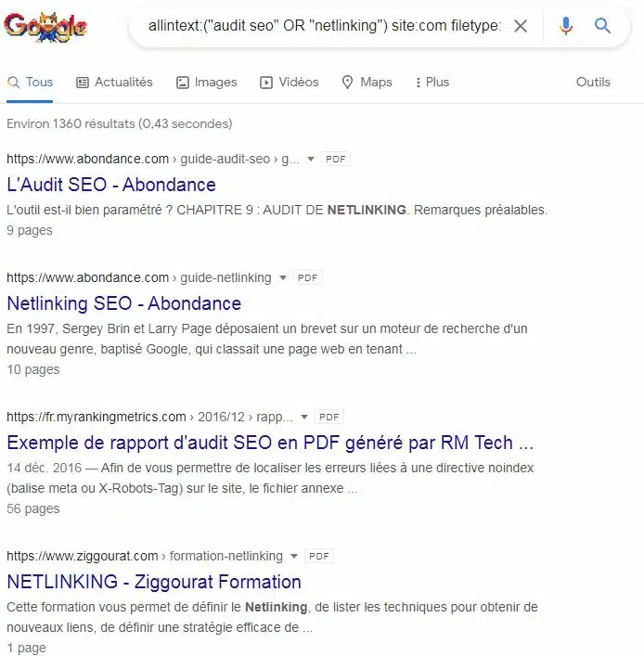The height and width of the screenshot is (656, 644).
Task: Switch to the Actualités tab
Action: tap(114, 82)
